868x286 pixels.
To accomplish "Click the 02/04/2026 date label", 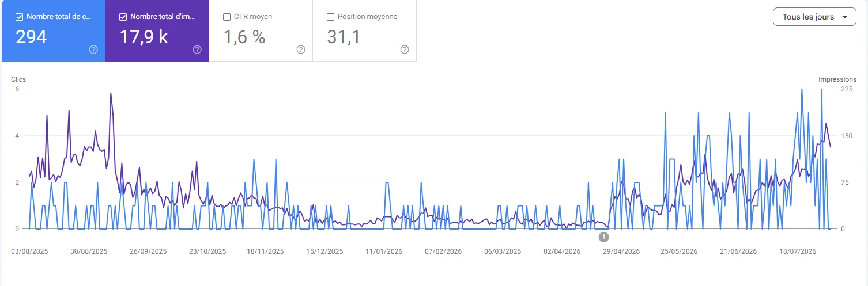I will 562,251.
